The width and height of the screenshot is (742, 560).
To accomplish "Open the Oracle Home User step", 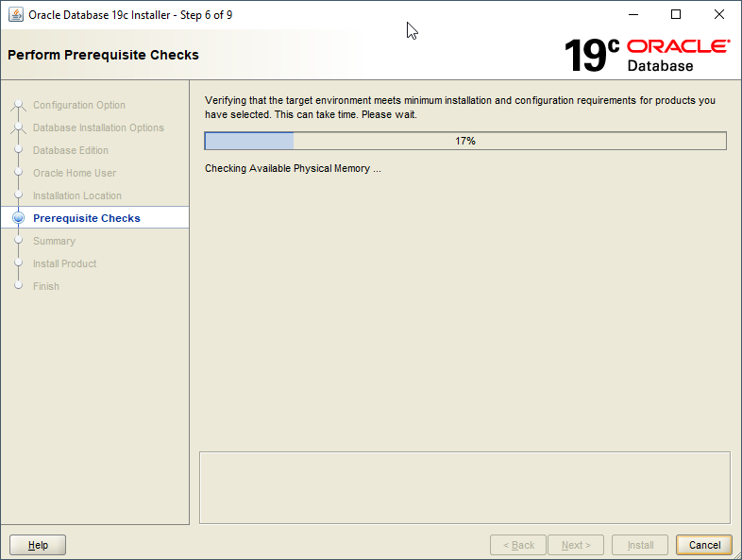I will (75, 173).
